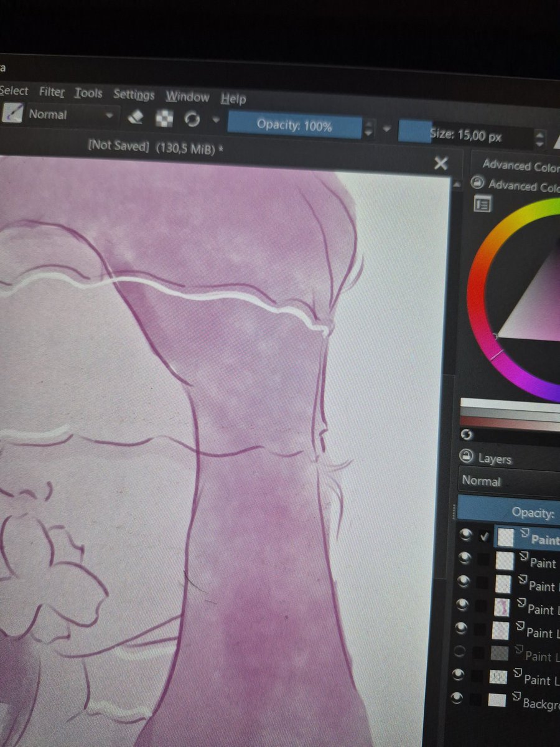
Task: Uncheck the checkbox on the selected Paint layer
Action: point(484,537)
